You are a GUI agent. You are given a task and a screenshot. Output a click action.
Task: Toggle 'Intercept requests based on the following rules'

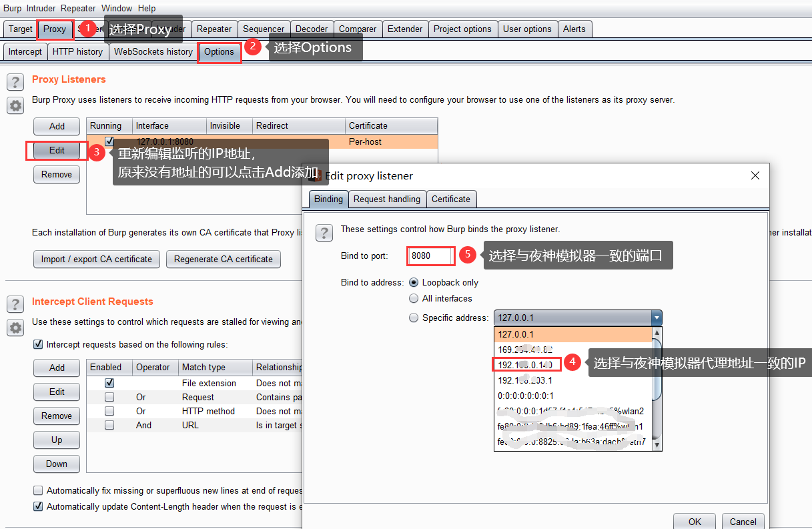tap(38, 345)
